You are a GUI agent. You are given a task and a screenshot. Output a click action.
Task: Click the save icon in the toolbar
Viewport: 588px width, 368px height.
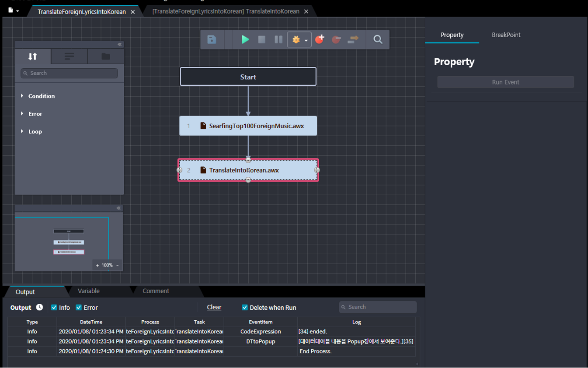(212, 40)
